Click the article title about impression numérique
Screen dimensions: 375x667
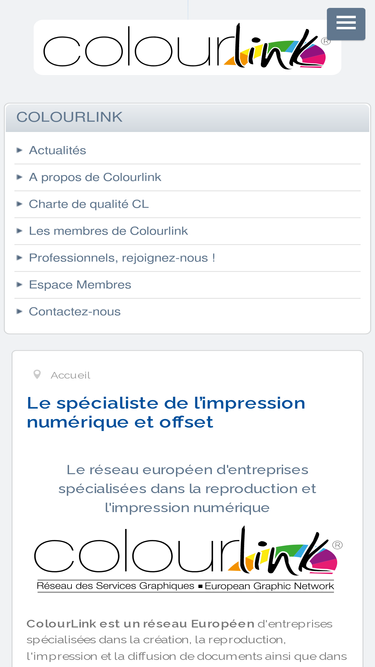[166, 412]
